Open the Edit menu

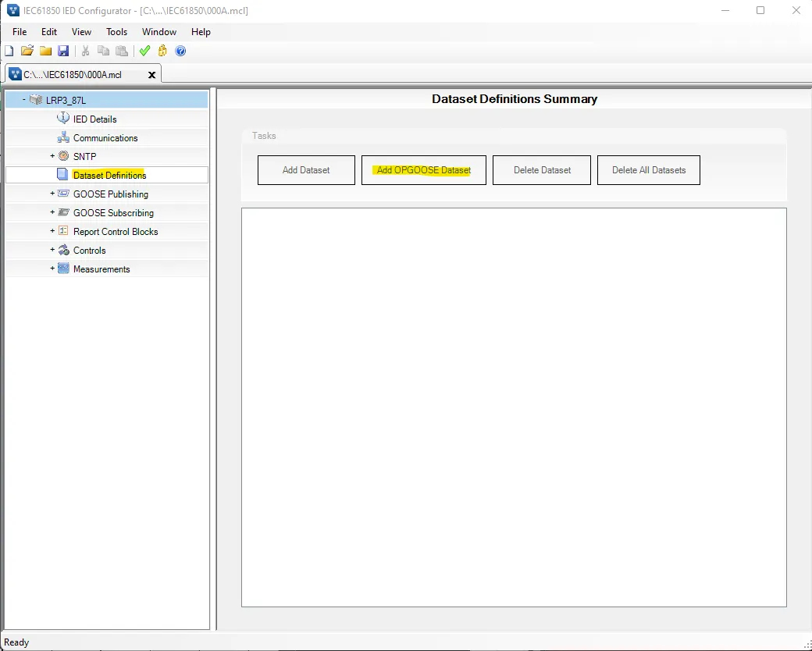pos(49,31)
